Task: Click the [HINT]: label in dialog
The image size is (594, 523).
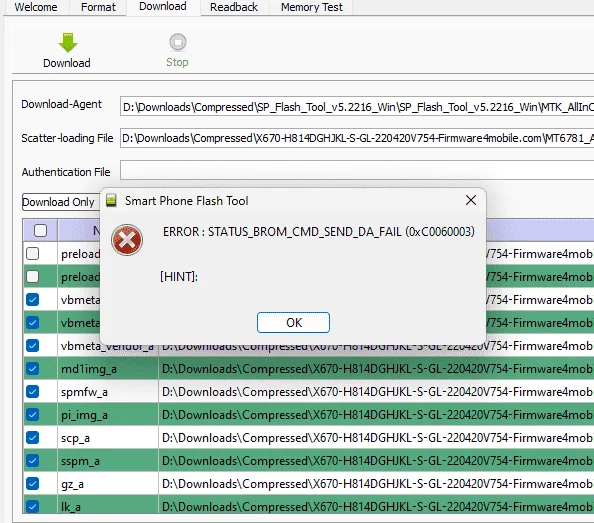Action: click(179, 276)
